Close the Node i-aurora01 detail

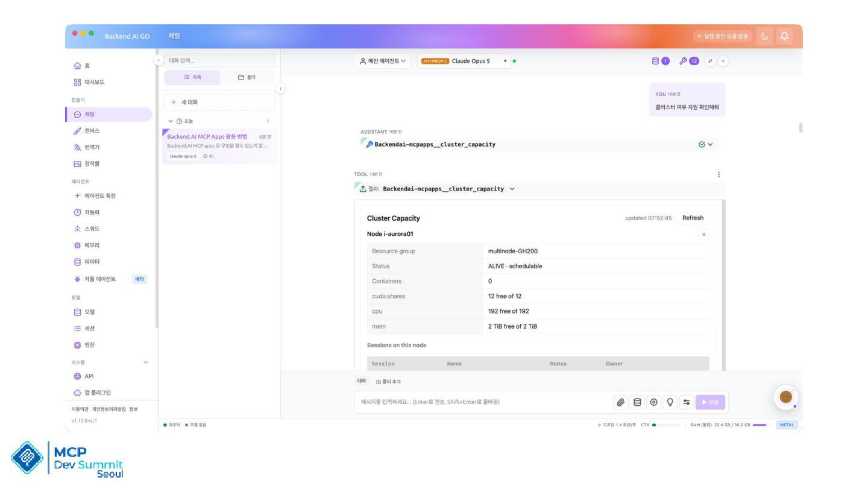point(704,234)
